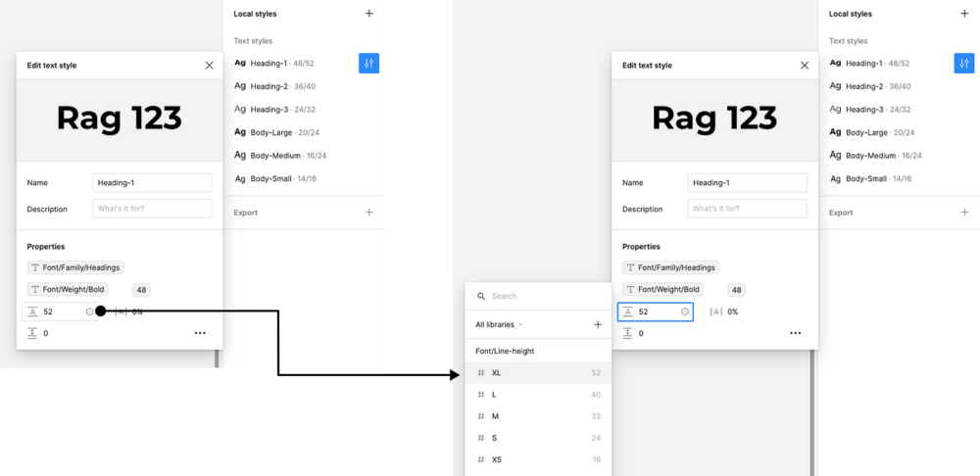Viewport: 980px width, 476px height.
Task: Click the font size 48 chip in right dialog
Action: tap(736, 290)
